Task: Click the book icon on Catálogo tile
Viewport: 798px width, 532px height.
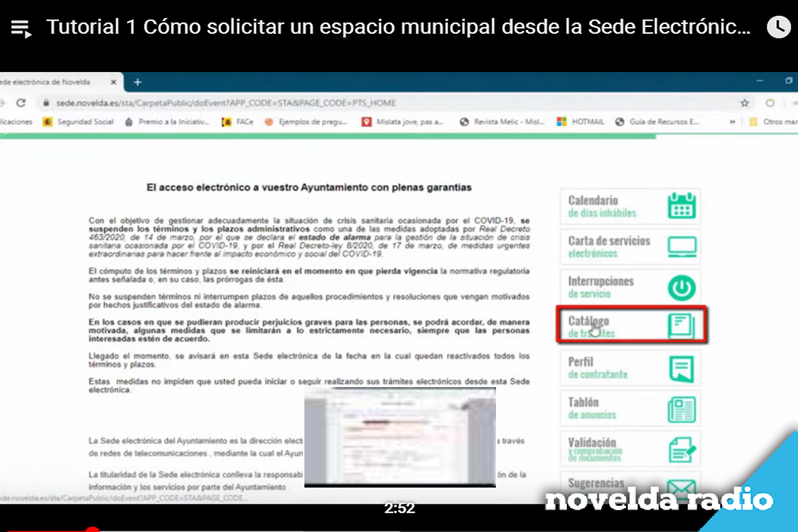Action: click(x=681, y=326)
